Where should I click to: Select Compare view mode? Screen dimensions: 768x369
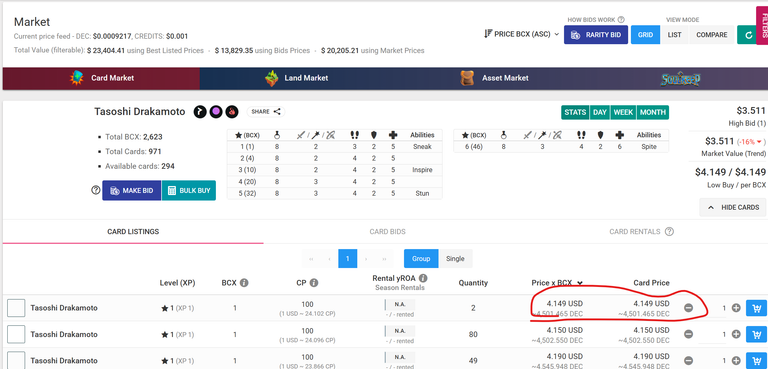712,35
